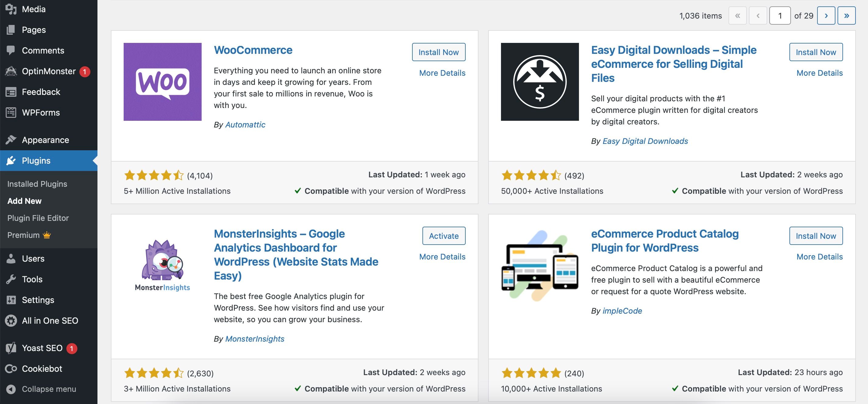Click eCommerce Product Catalog star rating
The height and width of the screenshot is (404, 868).
pos(531,373)
